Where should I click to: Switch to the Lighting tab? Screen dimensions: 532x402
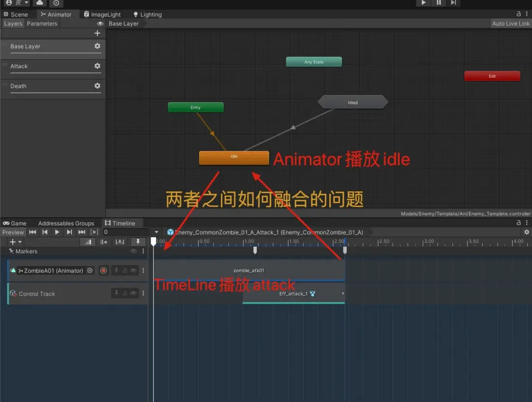coord(148,14)
